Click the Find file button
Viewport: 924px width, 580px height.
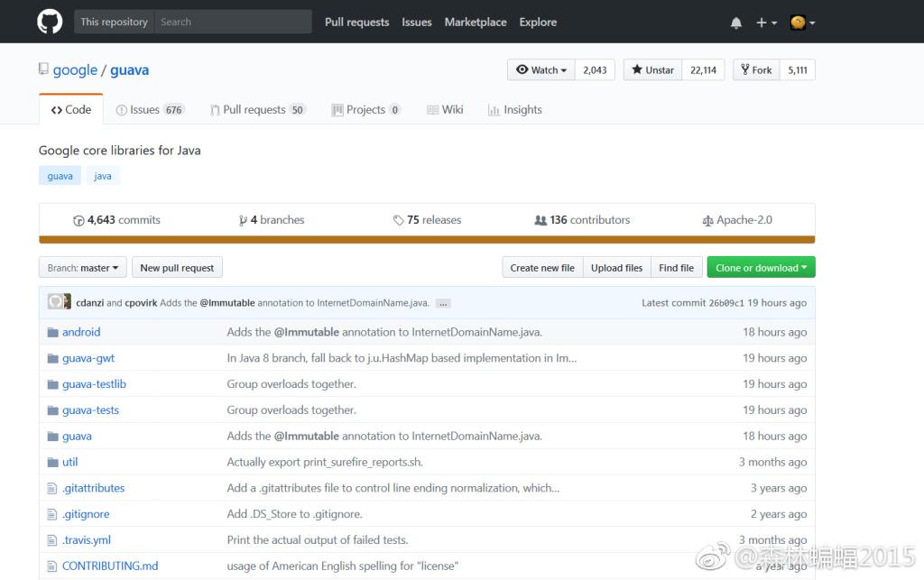pos(677,267)
